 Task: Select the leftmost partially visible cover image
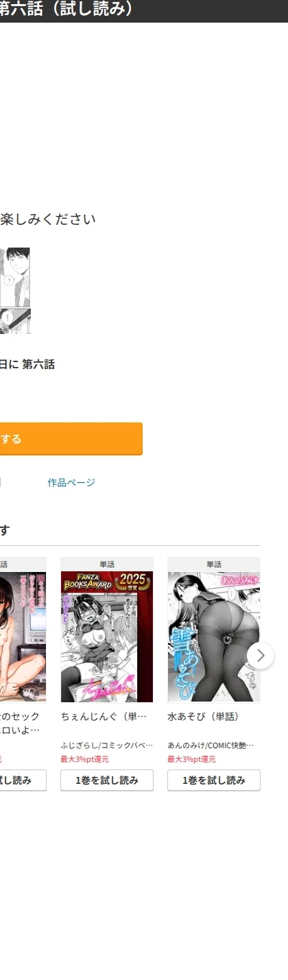[x=23, y=636]
